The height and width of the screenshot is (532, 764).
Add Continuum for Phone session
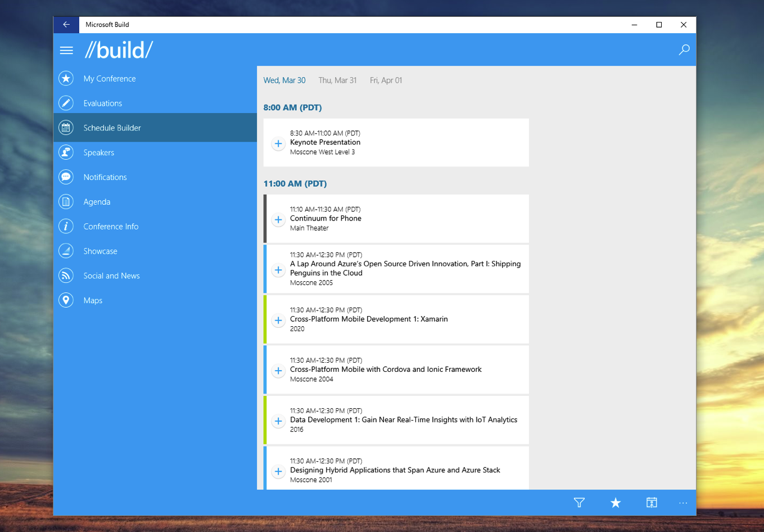tap(278, 219)
